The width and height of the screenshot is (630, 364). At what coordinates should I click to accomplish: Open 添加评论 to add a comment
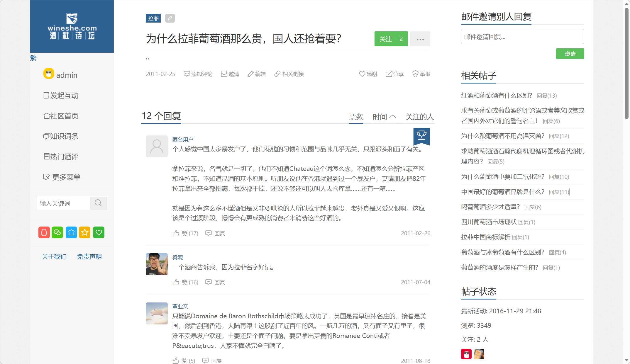point(198,74)
